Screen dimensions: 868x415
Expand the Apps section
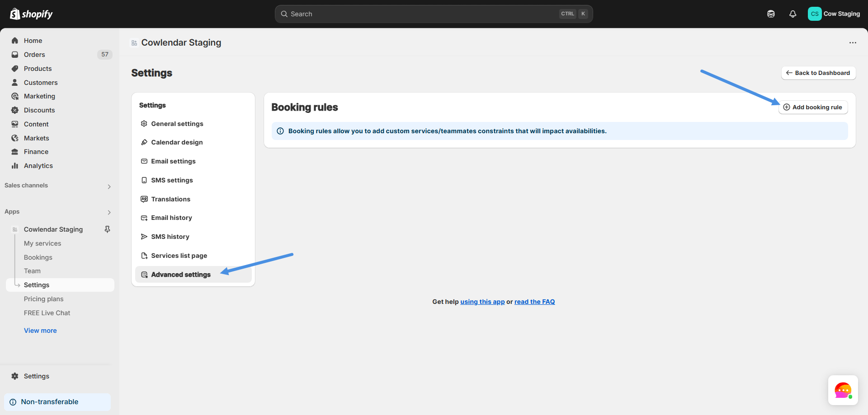pyautogui.click(x=109, y=212)
